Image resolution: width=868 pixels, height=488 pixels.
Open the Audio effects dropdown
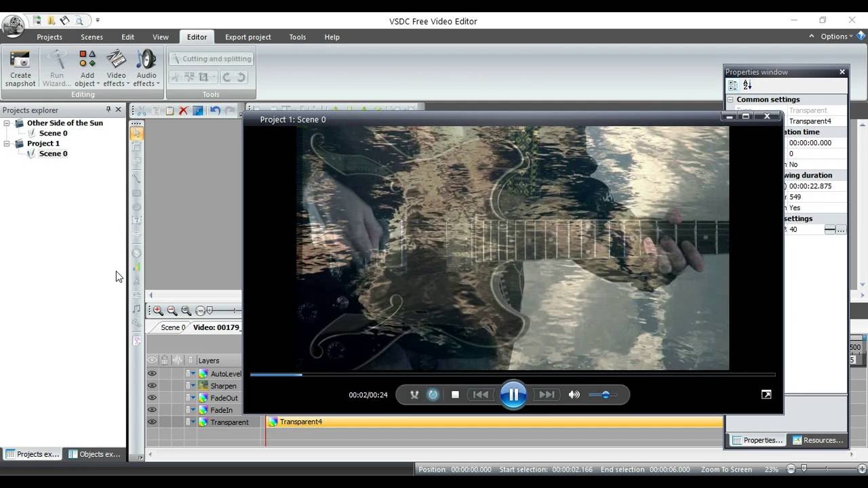pos(146,68)
